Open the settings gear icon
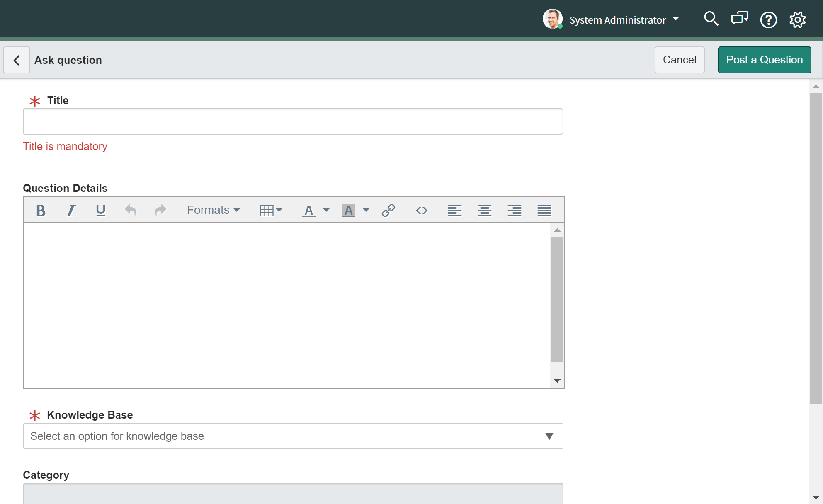 (797, 19)
